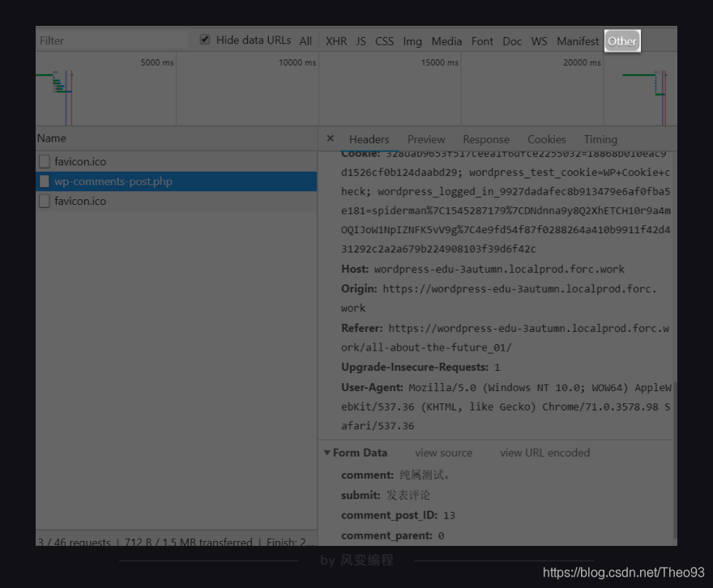
Task: Click the comment_post_ID value 13
Action: pos(449,515)
